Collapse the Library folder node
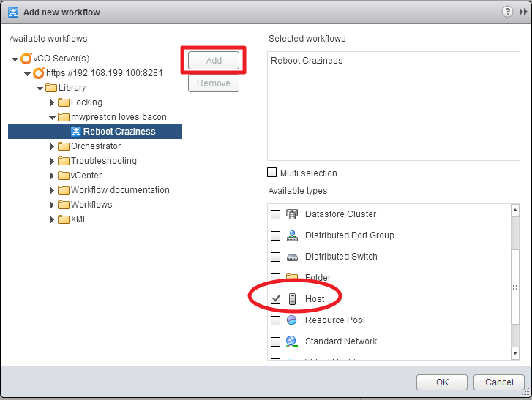The height and width of the screenshot is (400, 532). [40, 88]
